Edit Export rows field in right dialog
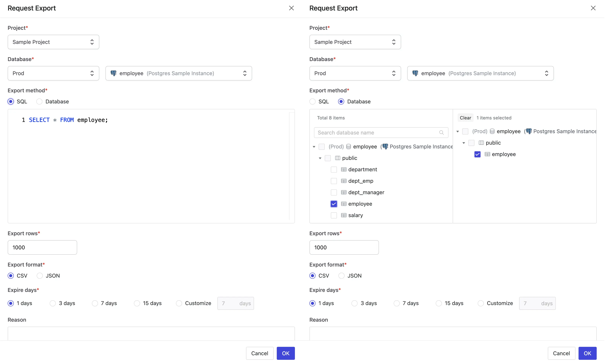Viewport: 607px width, 364px height. pyautogui.click(x=344, y=247)
